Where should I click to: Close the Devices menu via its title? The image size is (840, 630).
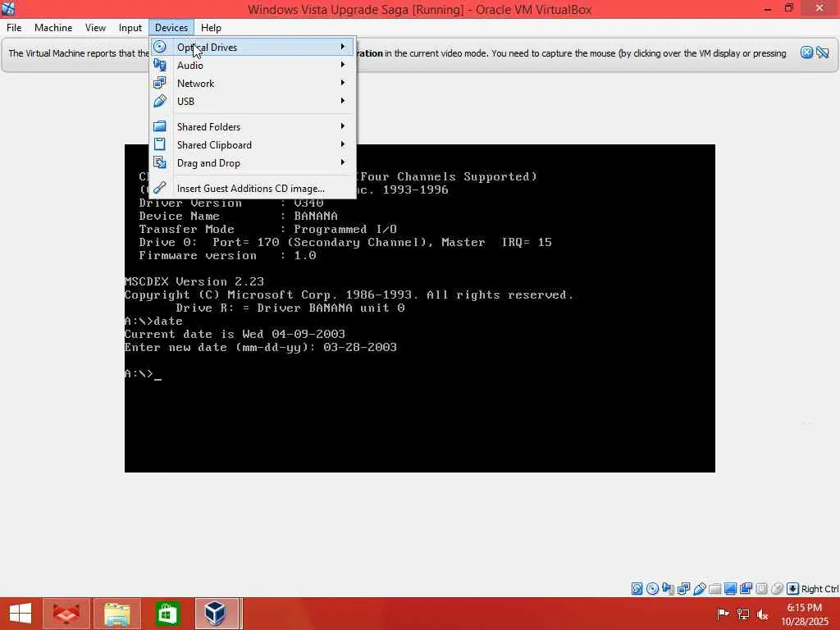171,28
